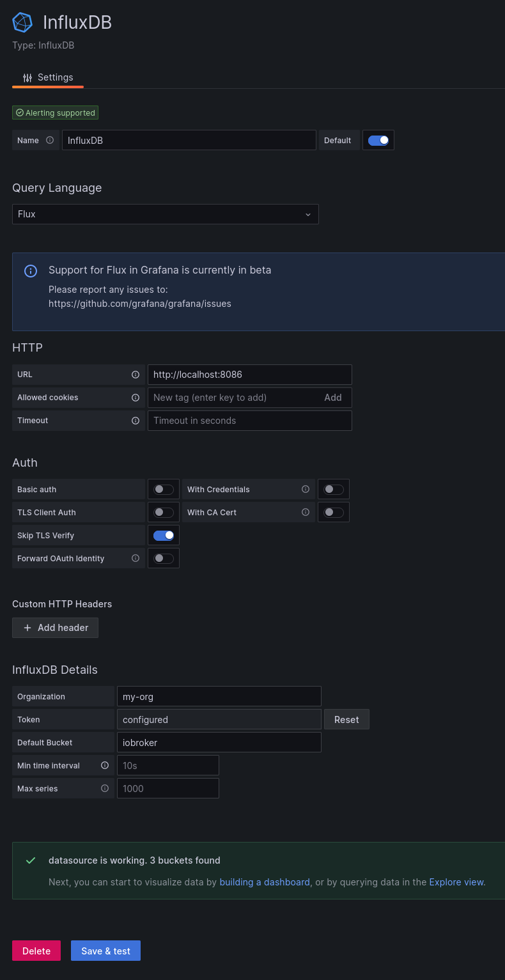Click the InfluxDB logo icon
The image size is (505, 980).
click(22, 22)
